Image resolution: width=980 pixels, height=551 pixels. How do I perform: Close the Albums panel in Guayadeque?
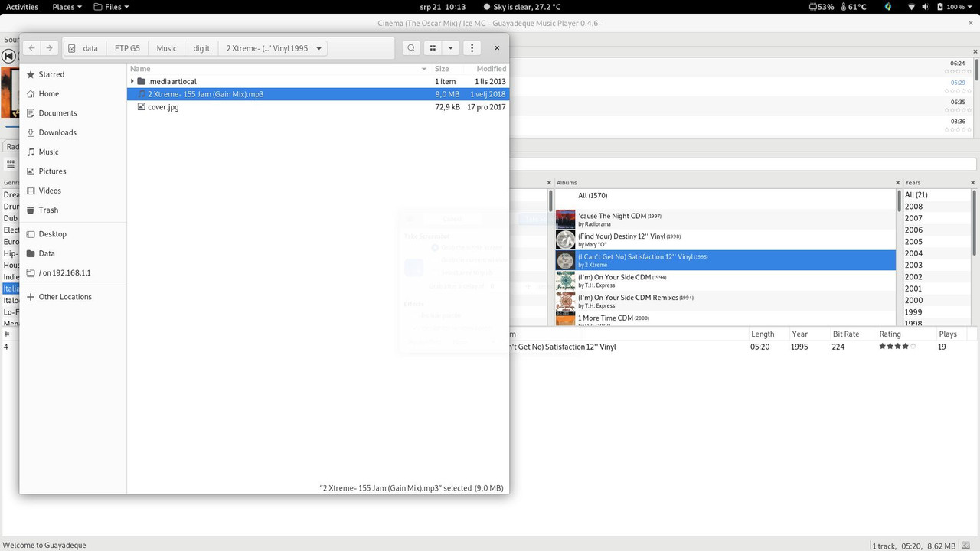click(x=898, y=183)
